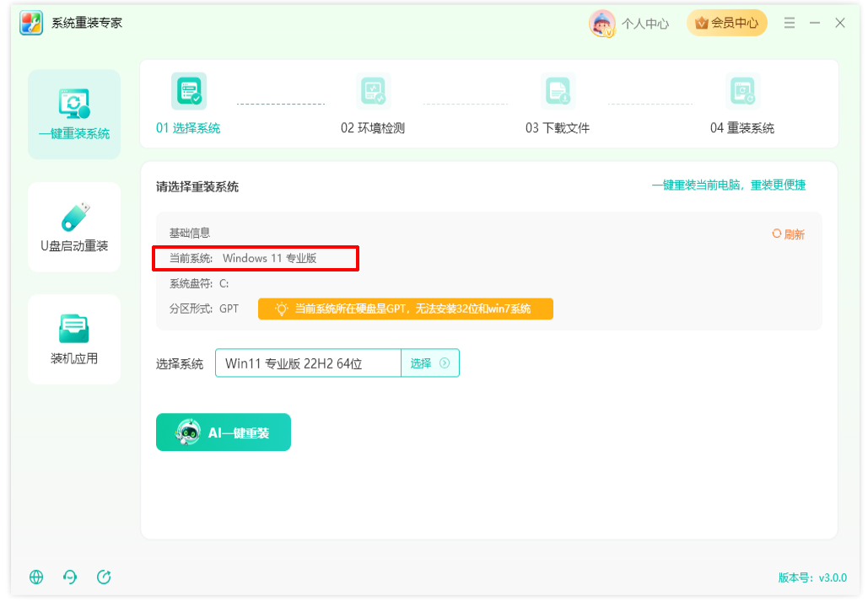Click the 03 下载文件 step label
The width and height of the screenshot is (868, 607).
pos(558,128)
